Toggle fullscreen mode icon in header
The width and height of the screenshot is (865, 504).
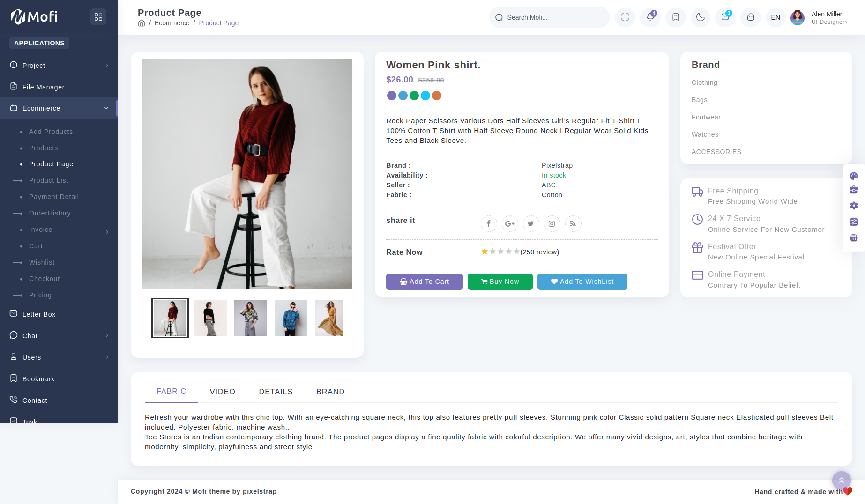[625, 17]
